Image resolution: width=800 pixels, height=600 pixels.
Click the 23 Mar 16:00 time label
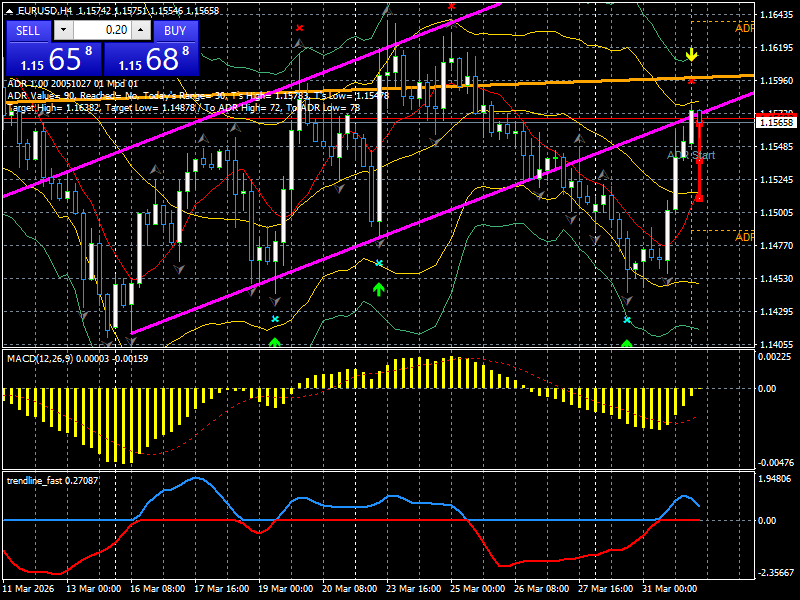414,588
